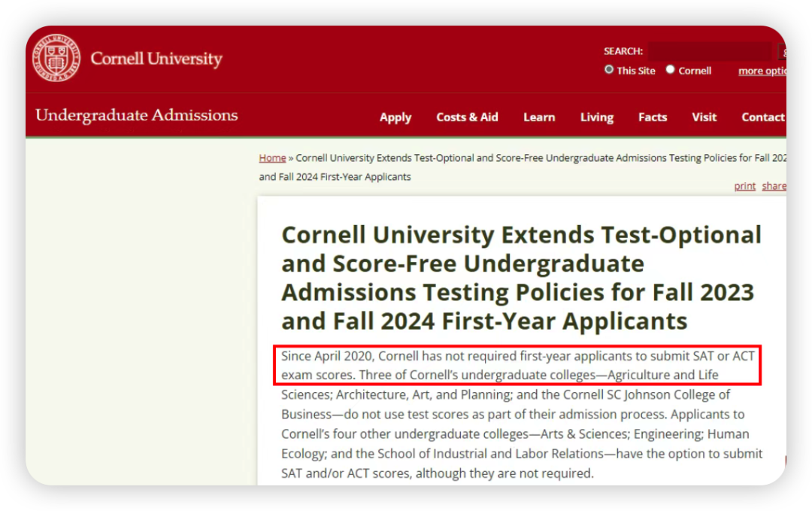The height and width of the screenshot is (511, 812).
Task: Open the Costs & Aid menu item
Action: (467, 117)
